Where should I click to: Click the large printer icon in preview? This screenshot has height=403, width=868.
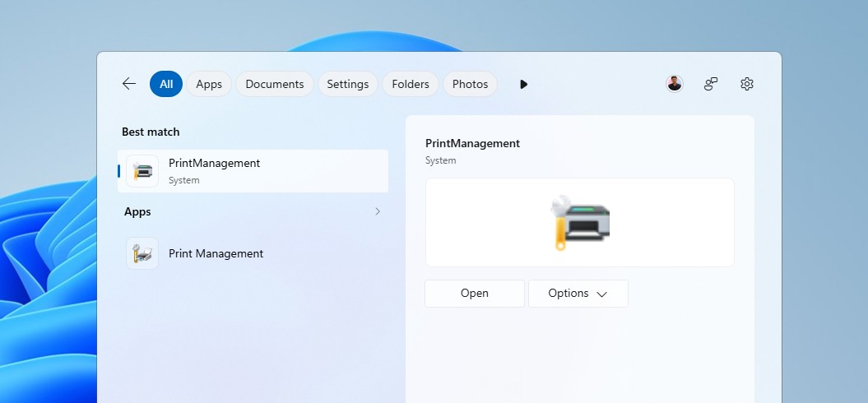coord(579,223)
